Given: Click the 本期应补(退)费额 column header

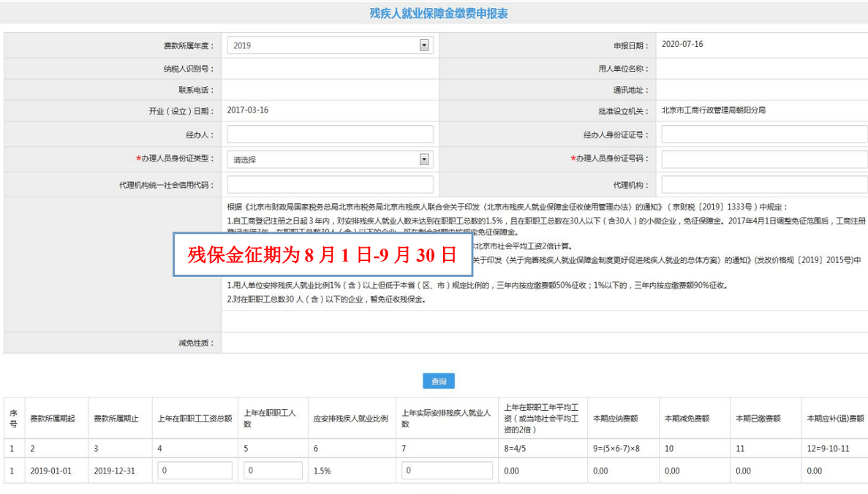Looking at the screenshot, I should [x=835, y=419].
